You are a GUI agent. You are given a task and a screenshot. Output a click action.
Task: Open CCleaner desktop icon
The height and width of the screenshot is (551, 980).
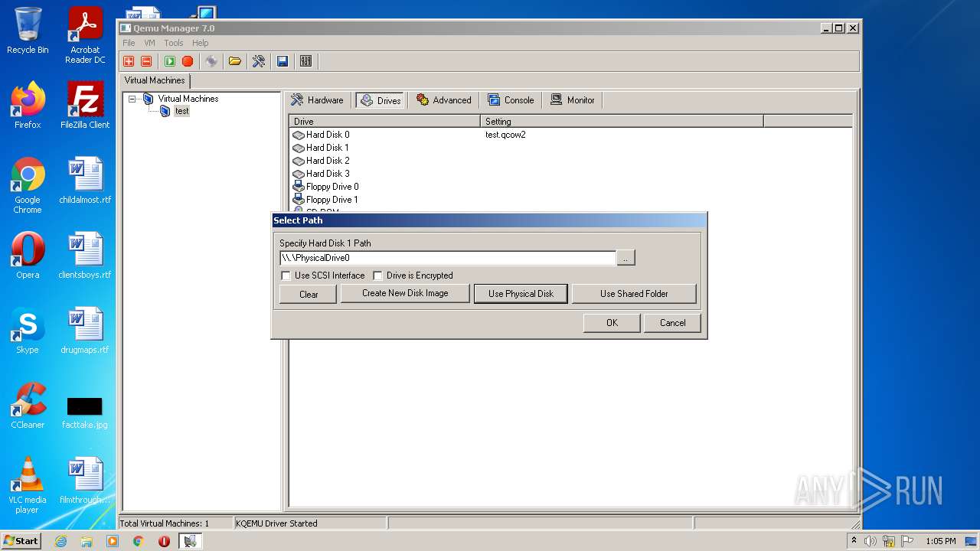(x=28, y=406)
